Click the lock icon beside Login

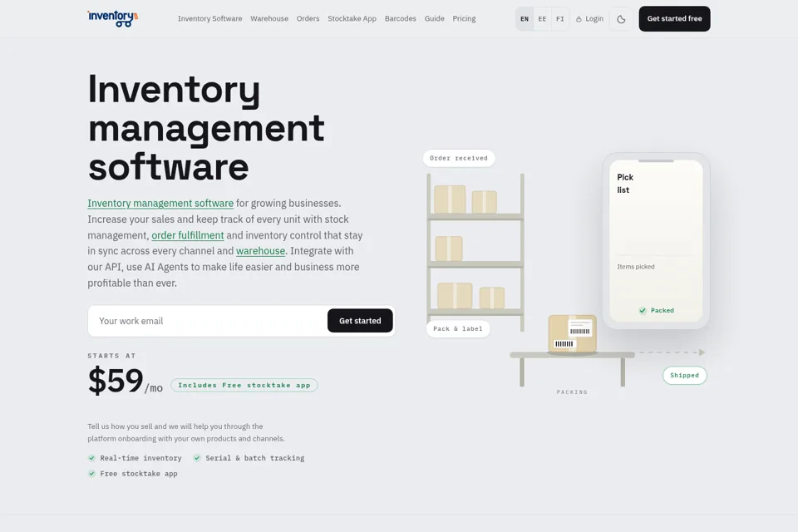[x=579, y=19]
